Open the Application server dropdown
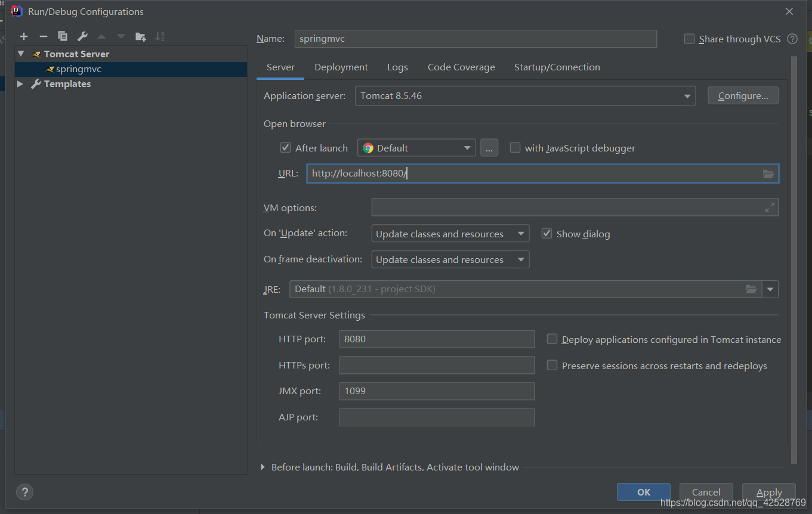The height and width of the screenshot is (514, 812). pos(525,96)
